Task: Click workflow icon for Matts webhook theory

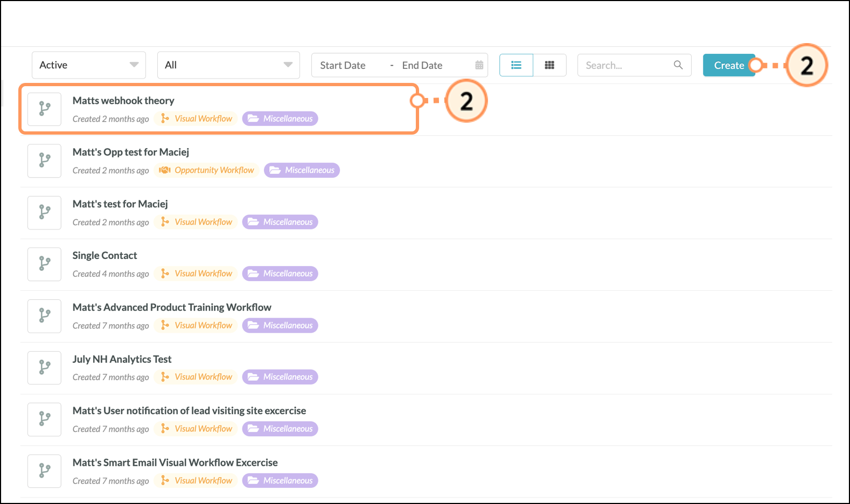Action: pos(44,109)
